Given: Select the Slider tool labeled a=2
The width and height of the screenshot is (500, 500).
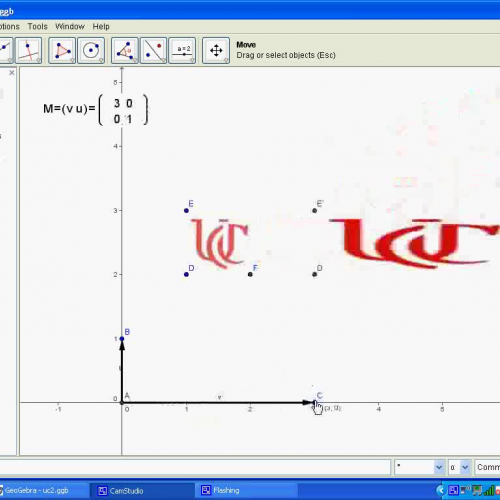Looking at the screenshot, I should point(182,51).
